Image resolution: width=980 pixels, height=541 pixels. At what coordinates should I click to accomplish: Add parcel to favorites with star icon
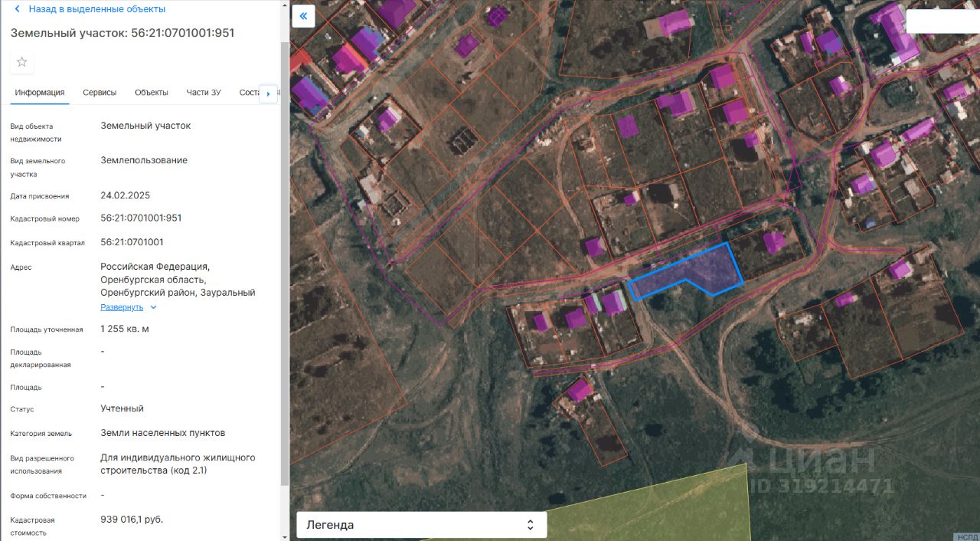(22, 62)
